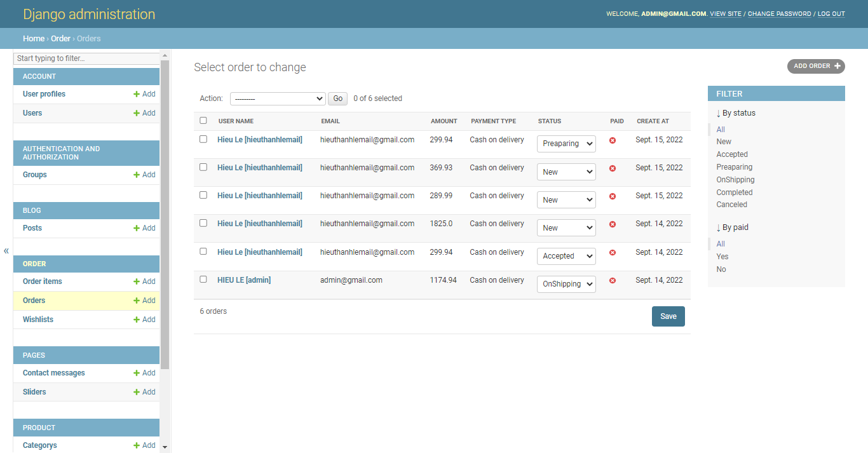Filter orders by status Completed
868x453 pixels.
pyautogui.click(x=735, y=193)
